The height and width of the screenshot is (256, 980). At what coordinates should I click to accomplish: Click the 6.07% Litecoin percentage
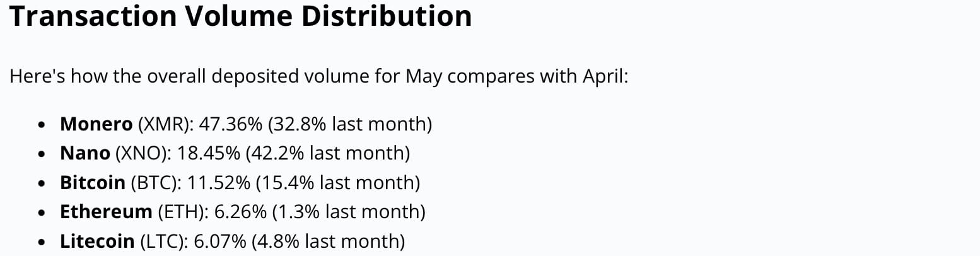coord(219,241)
